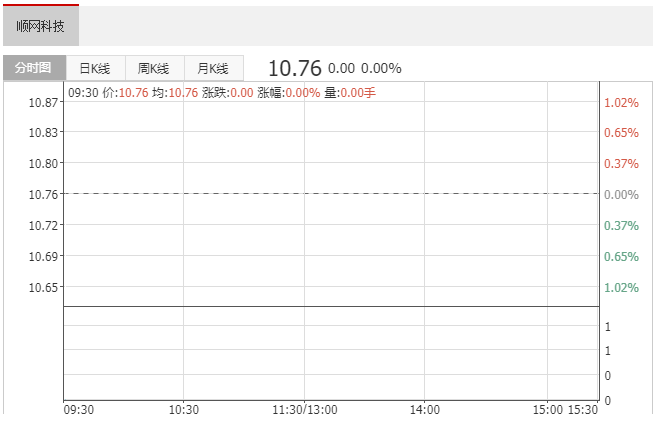Open the 月K线 monthly chart tab
The height and width of the screenshot is (424, 657).
pyautogui.click(x=213, y=68)
